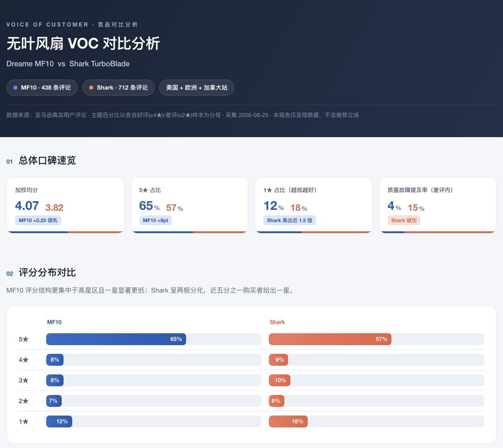The image size is (503, 448).
Task: Click the MF10 +8pt badge
Action: click(155, 220)
